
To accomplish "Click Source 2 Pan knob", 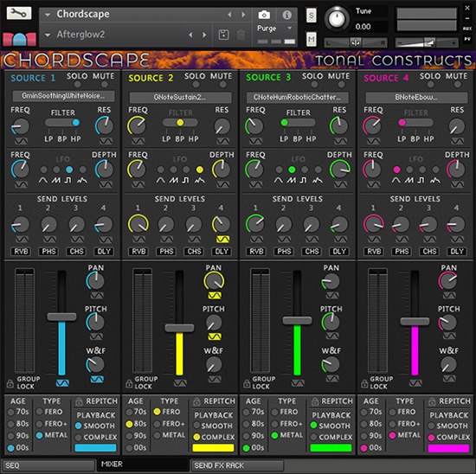I will pos(214,281).
